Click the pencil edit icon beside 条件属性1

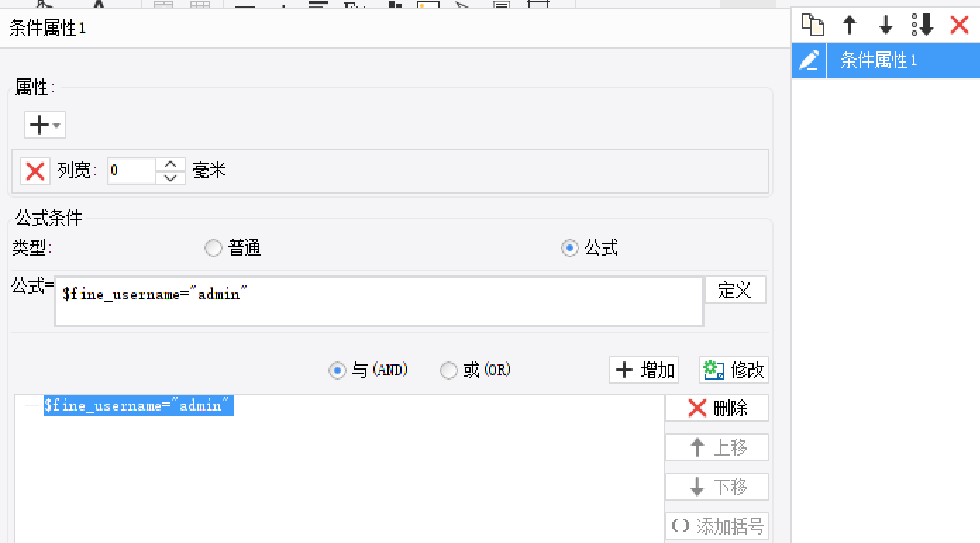pyautogui.click(x=809, y=61)
